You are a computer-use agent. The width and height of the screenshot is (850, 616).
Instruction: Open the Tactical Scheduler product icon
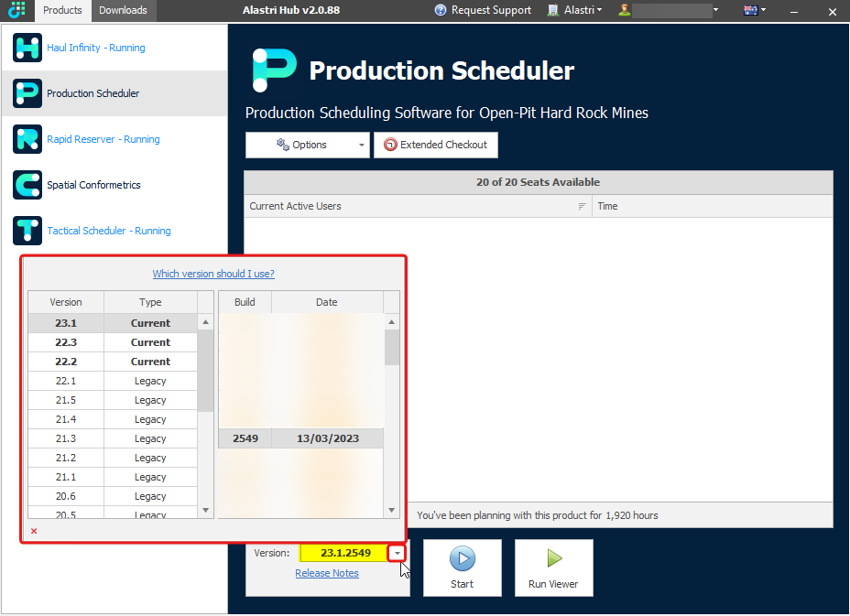[x=27, y=231]
